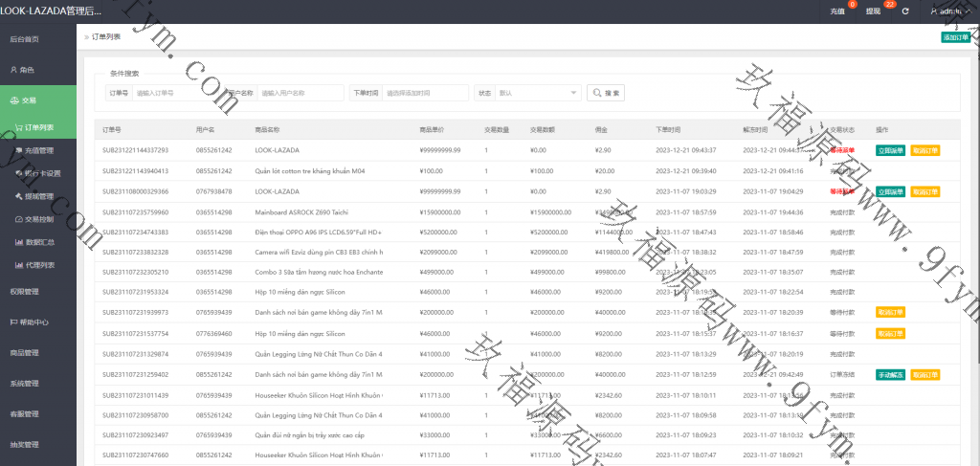
Task: Go to 后台首页 in sidebar
Action: pos(24,39)
